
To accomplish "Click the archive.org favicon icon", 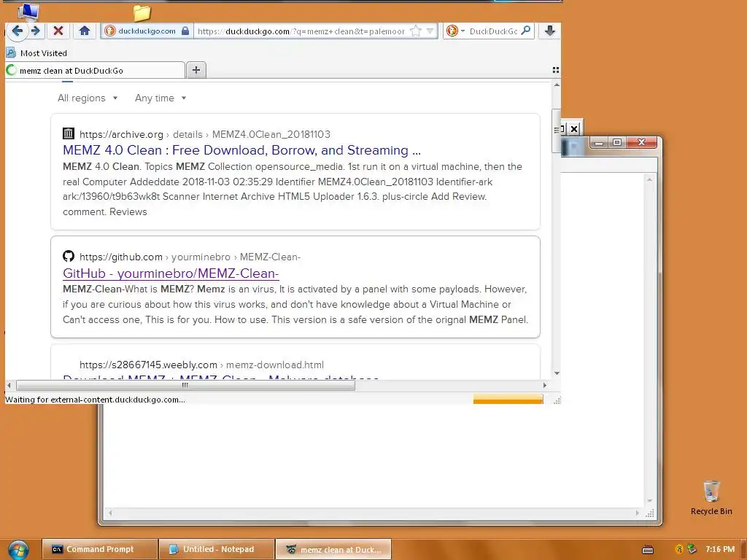I will point(69,133).
